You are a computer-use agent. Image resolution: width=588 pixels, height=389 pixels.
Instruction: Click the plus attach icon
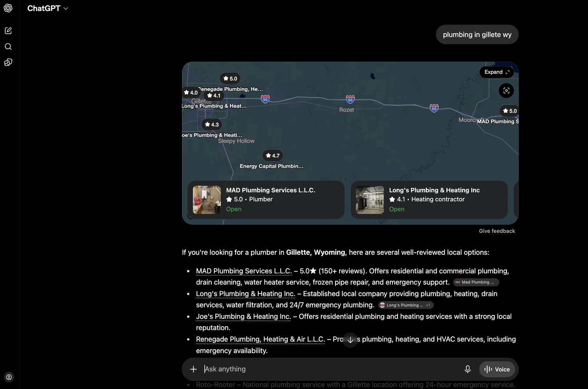[193, 369]
